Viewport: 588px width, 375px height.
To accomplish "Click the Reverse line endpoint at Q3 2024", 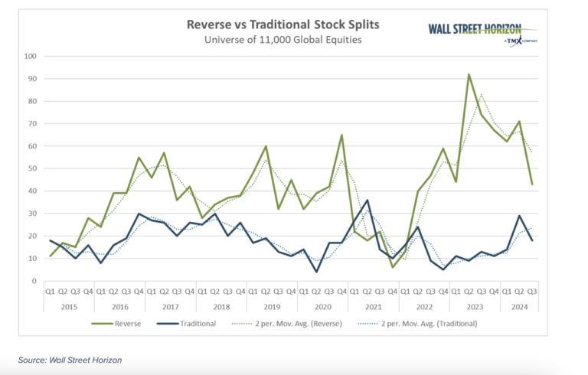I will [x=532, y=184].
